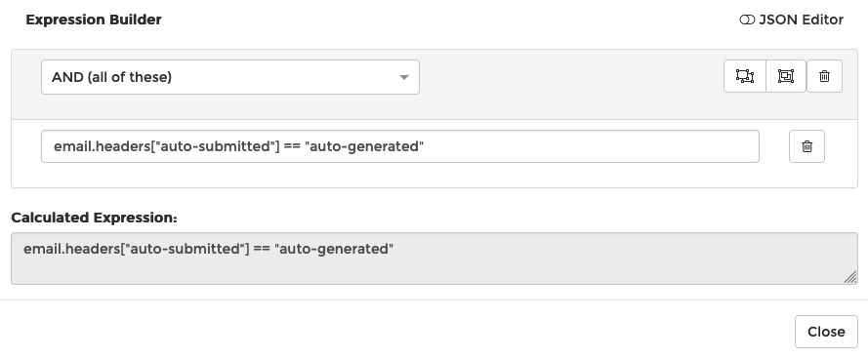868x358 pixels.
Task: Click the Expression Builder heading
Action: (x=94, y=20)
